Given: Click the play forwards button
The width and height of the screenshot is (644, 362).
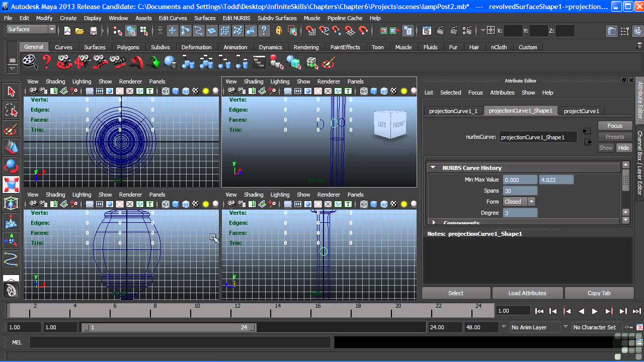Looking at the screenshot, I should coord(595,311).
